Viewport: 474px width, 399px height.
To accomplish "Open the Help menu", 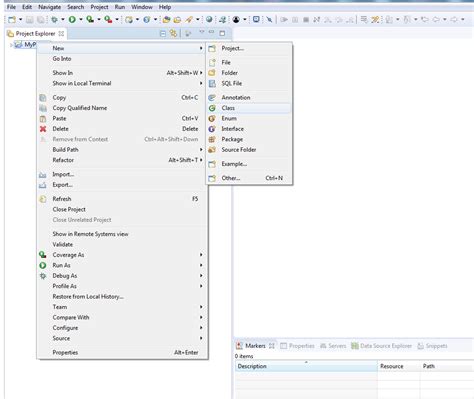I will (x=165, y=7).
